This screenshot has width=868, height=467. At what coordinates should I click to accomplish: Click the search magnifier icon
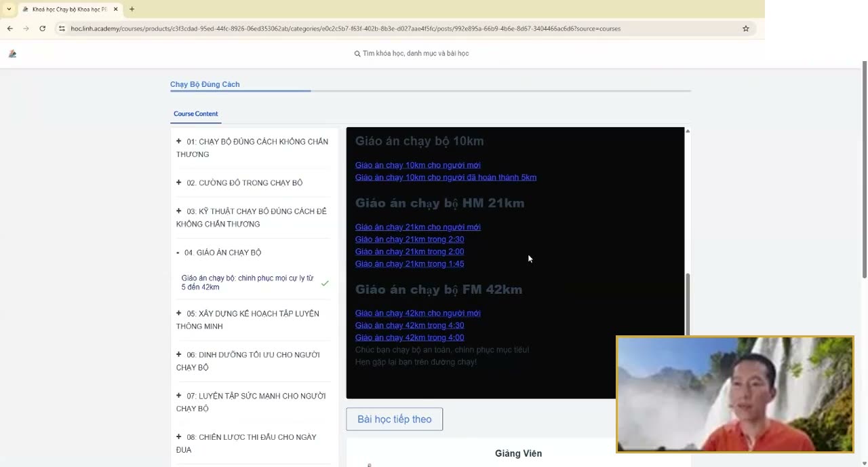tap(357, 54)
